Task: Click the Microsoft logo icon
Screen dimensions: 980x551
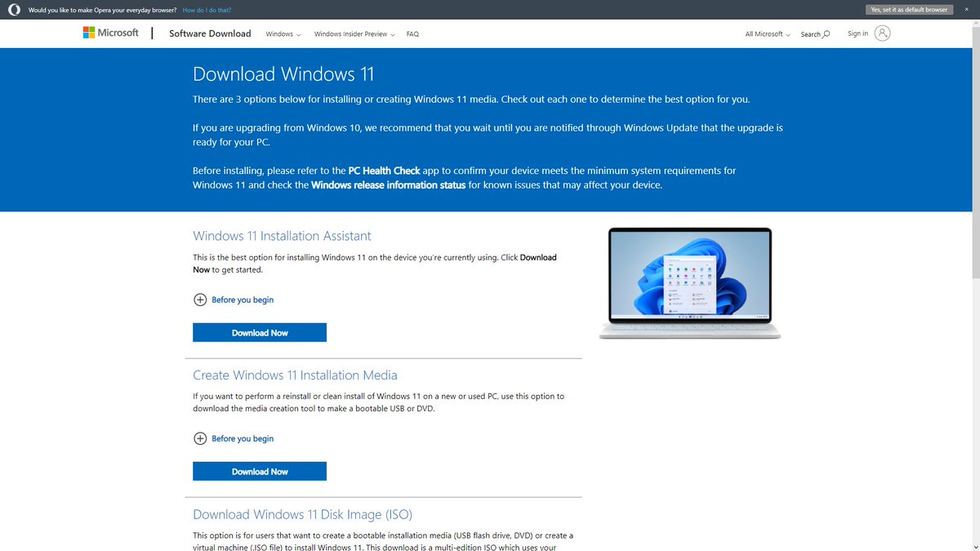Action: click(88, 32)
